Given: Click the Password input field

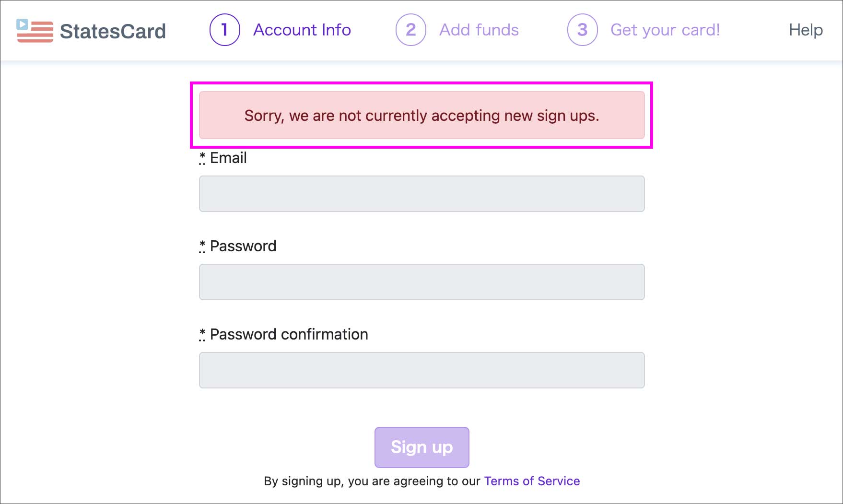Looking at the screenshot, I should [x=421, y=282].
